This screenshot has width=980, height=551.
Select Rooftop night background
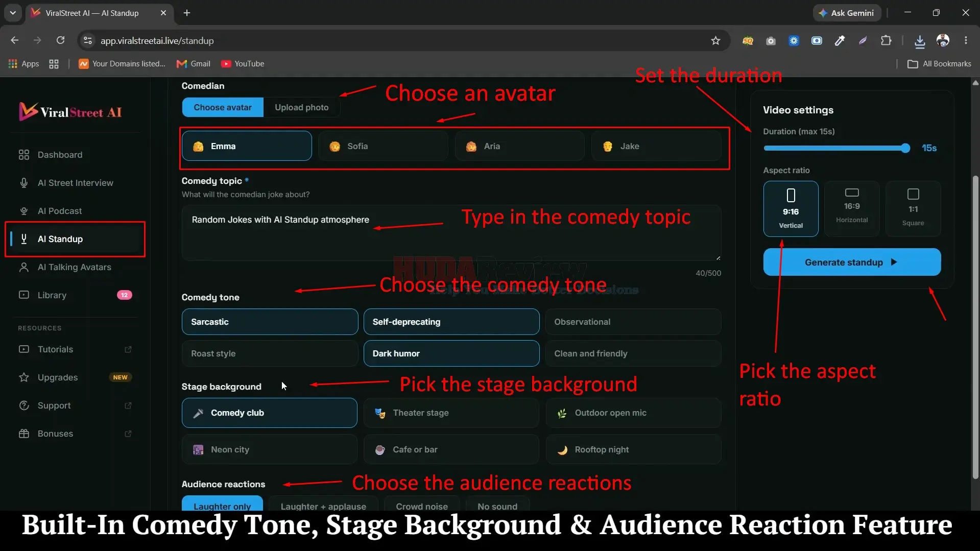tap(633, 449)
